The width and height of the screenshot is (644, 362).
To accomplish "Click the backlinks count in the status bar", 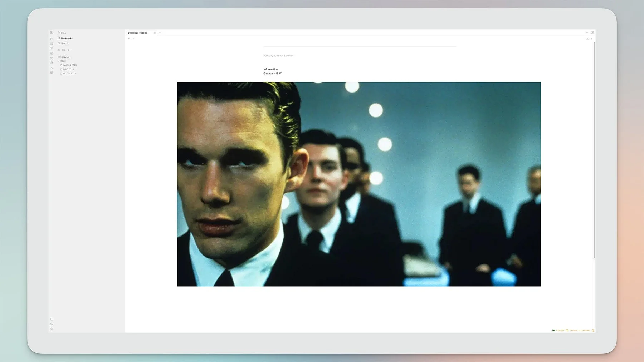I will [x=560, y=331].
